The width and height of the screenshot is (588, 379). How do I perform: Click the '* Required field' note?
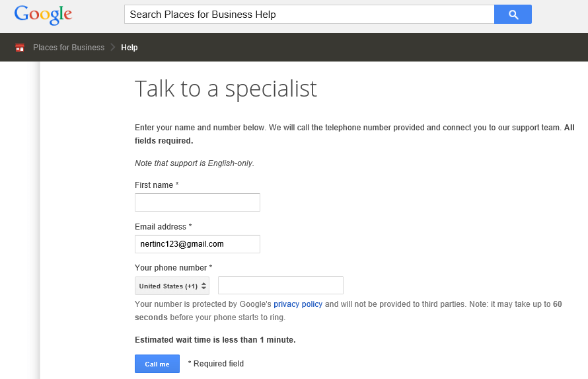(x=216, y=364)
